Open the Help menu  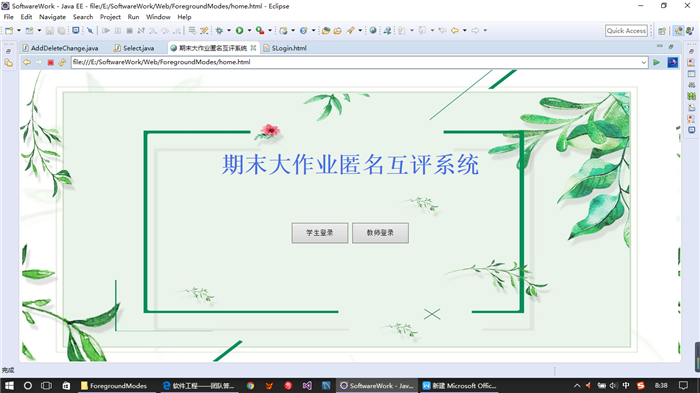(x=184, y=17)
